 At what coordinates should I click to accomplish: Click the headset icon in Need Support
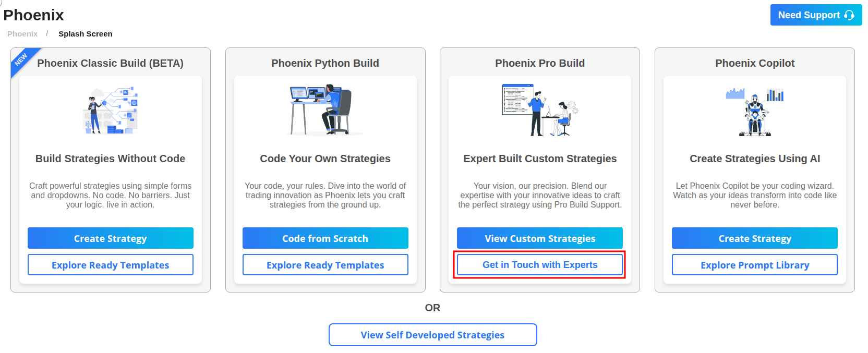(x=849, y=15)
